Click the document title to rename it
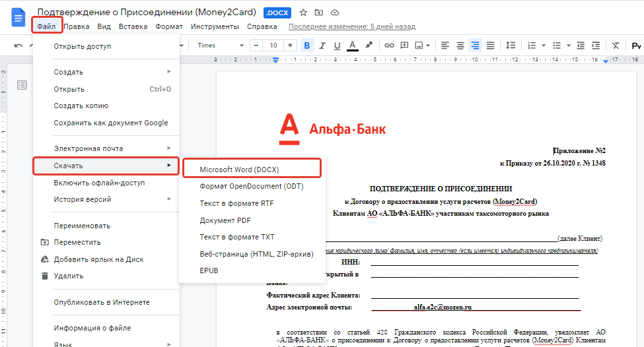The width and height of the screenshot is (644, 347). pyautogui.click(x=147, y=13)
